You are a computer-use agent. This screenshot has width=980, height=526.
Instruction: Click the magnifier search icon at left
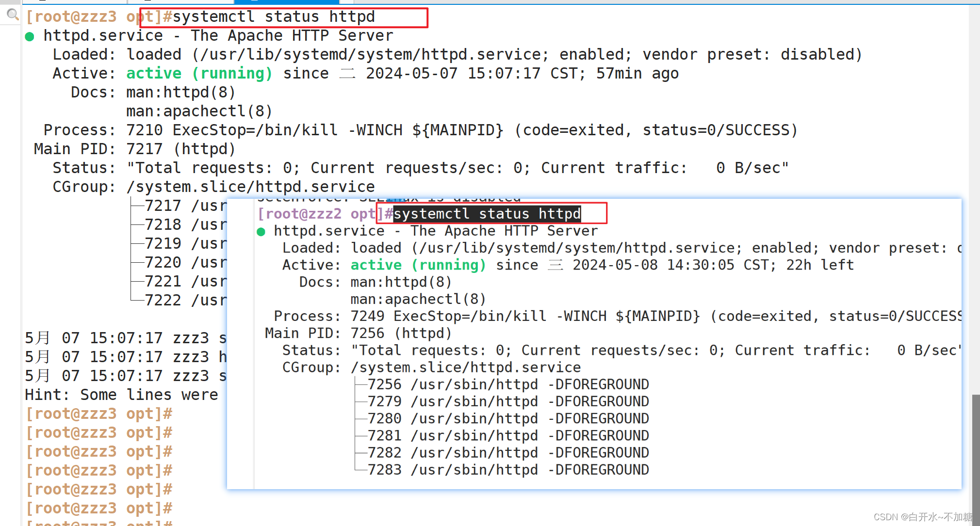13,15
